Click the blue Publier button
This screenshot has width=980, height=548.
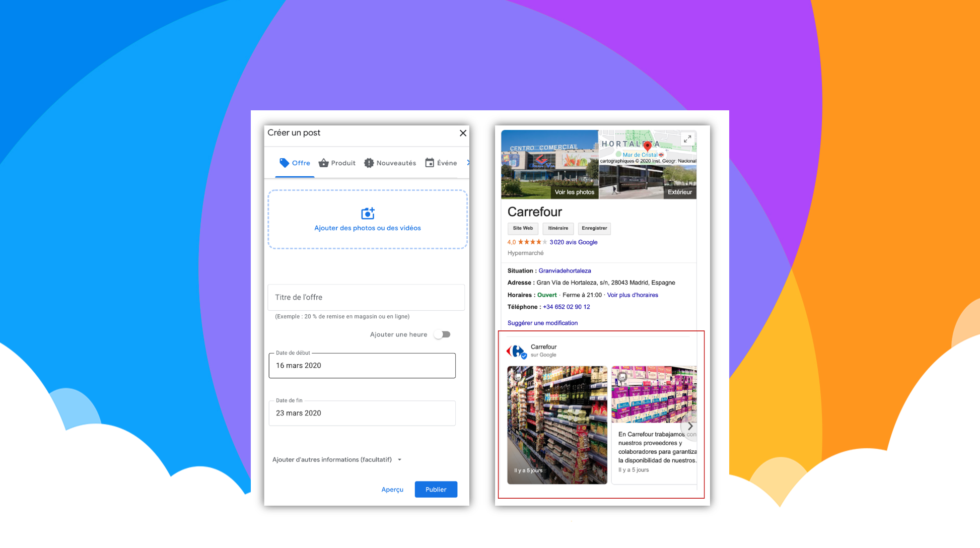point(436,490)
